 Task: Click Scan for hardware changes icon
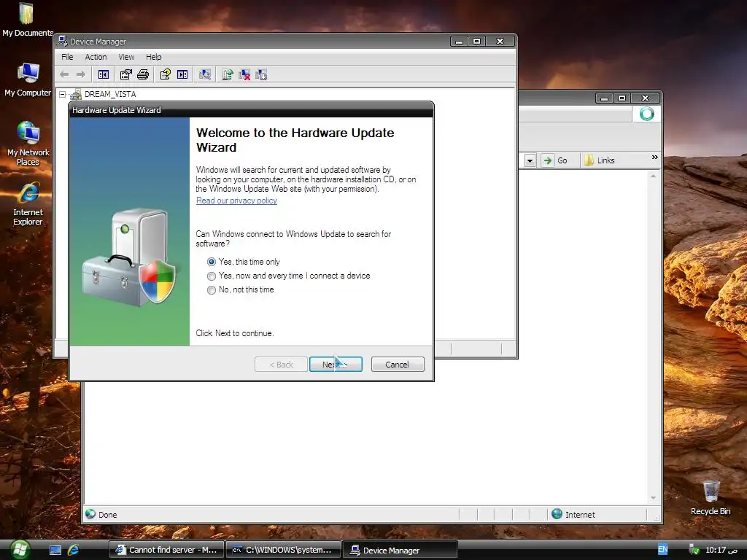coord(205,74)
